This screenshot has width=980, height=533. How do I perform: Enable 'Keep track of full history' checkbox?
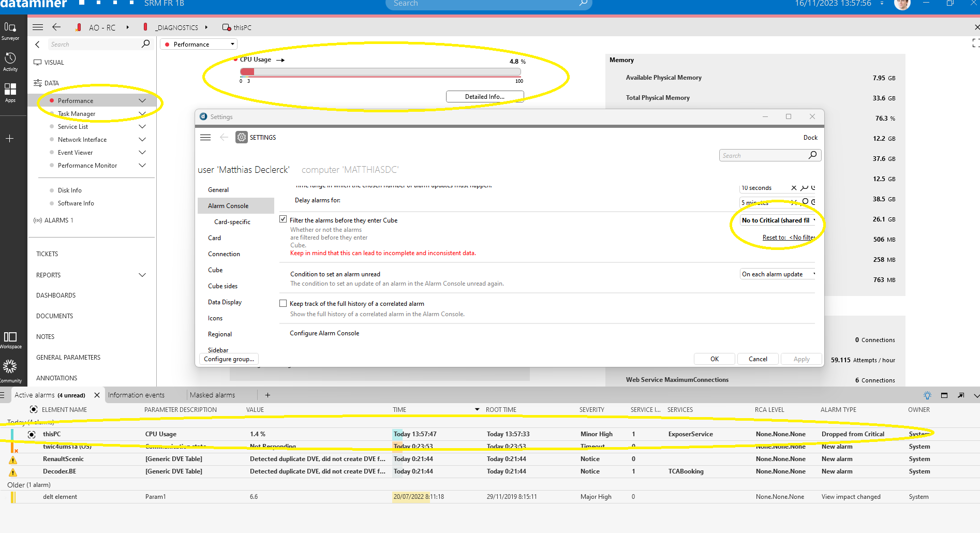(x=283, y=303)
